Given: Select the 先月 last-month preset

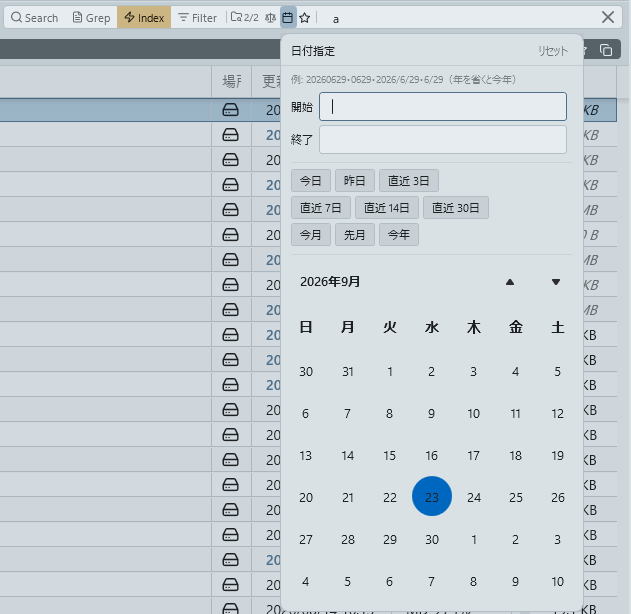Looking at the screenshot, I should (x=355, y=235).
